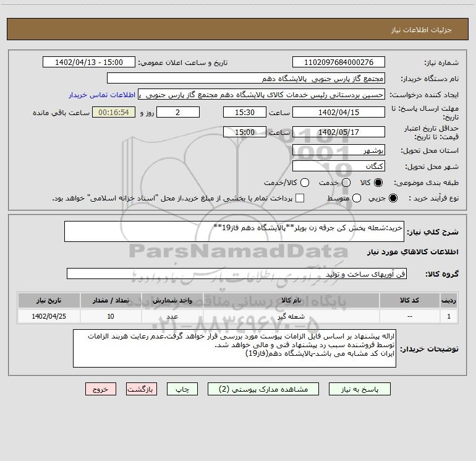Click the اطلاعات کالاهای مورد نیاز section title
The image size is (476, 461).
[x=413, y=252]
